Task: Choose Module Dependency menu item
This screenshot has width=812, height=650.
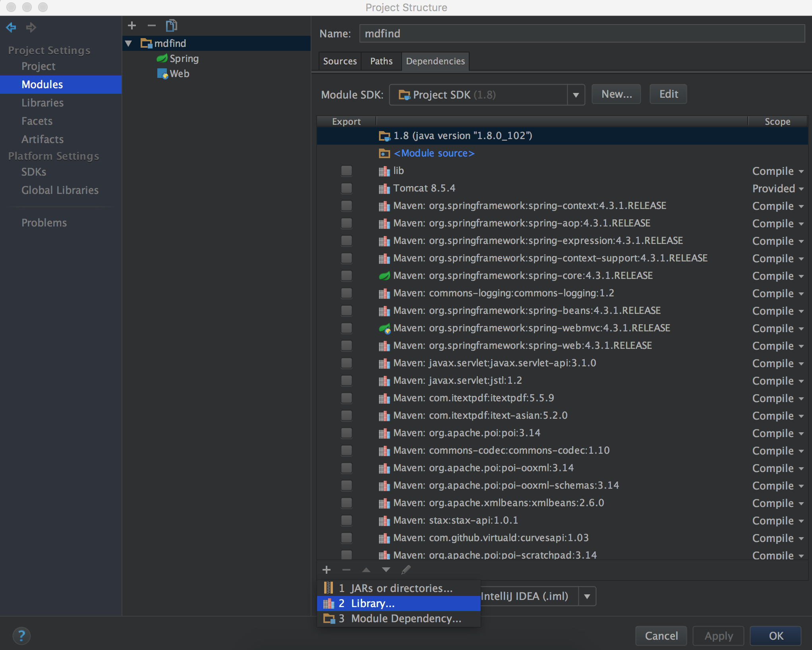Action: click(x=399, y=619)
